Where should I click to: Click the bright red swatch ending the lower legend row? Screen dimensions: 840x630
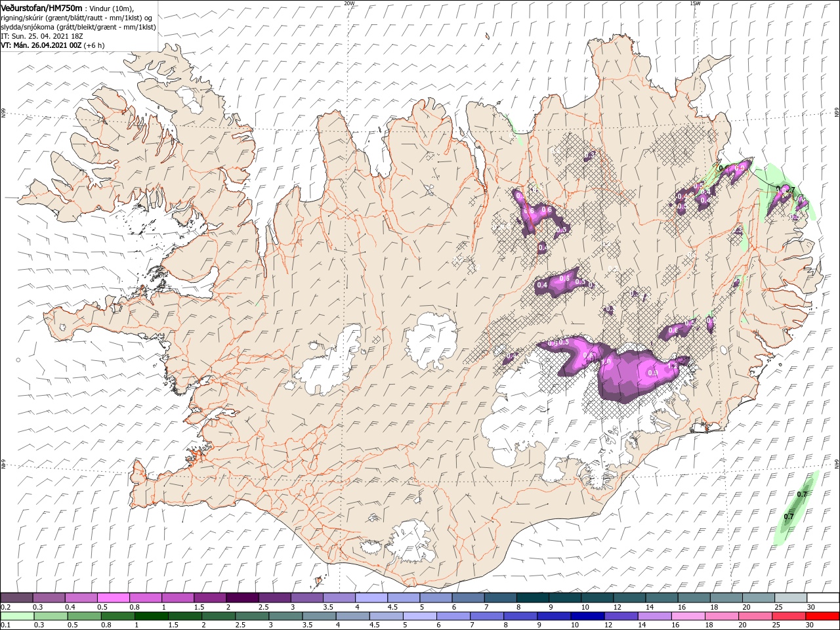click(x=822, y=616)
